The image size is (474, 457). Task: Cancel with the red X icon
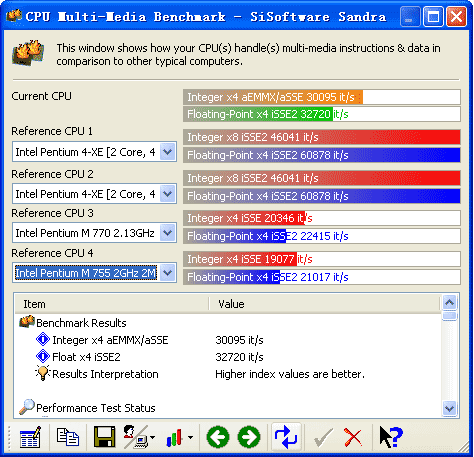click(x=353, y=437)
